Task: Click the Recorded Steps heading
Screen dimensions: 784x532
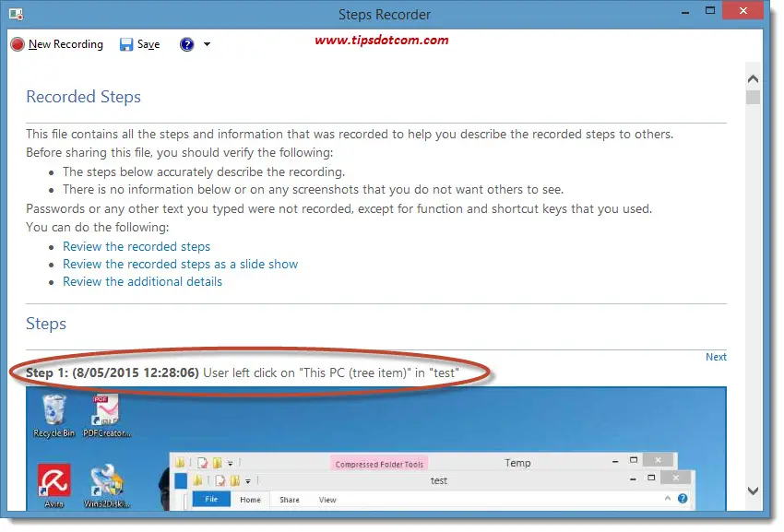Action: point(84,97)
